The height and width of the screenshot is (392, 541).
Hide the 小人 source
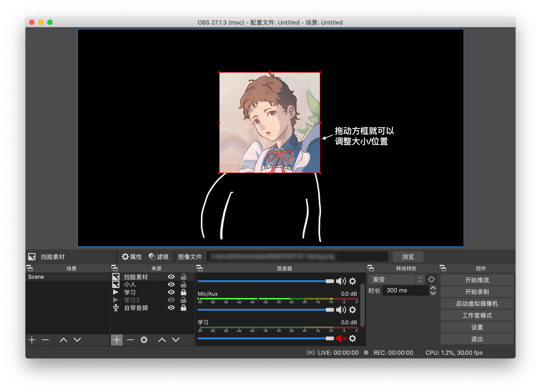(171, 284)
